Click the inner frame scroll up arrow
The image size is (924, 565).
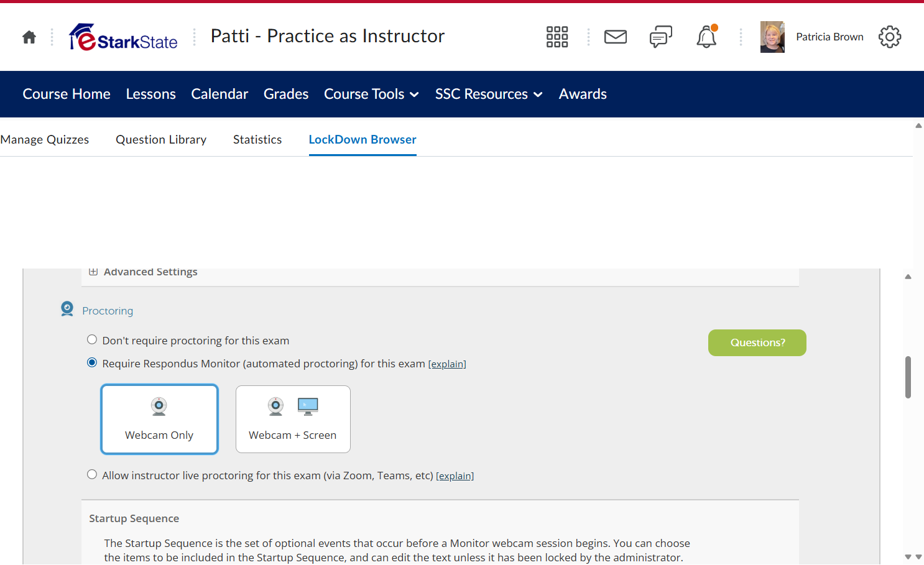[908, 277]
